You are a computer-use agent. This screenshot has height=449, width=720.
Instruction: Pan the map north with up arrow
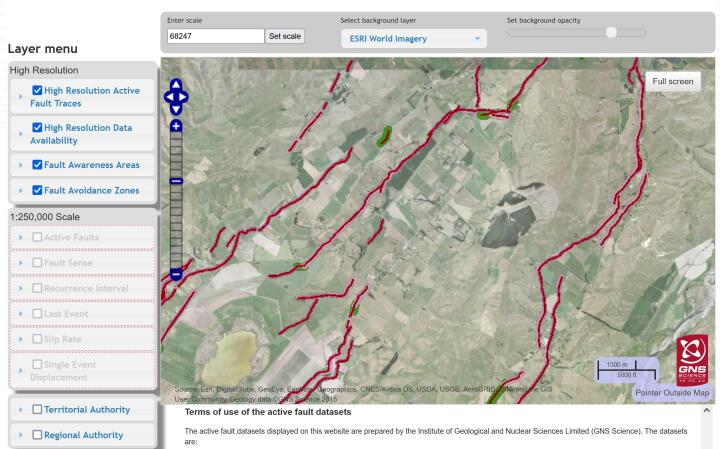[x=177, y=84]
